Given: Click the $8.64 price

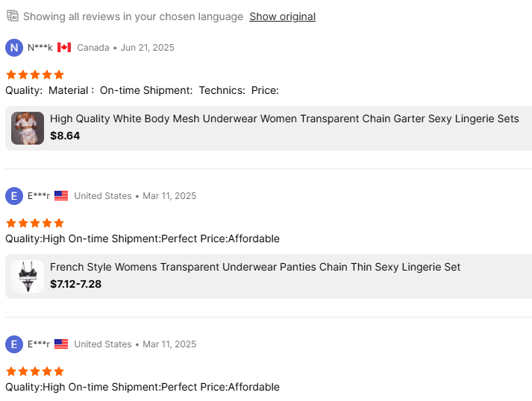Looking at the screenshot, I should (65, 136).
